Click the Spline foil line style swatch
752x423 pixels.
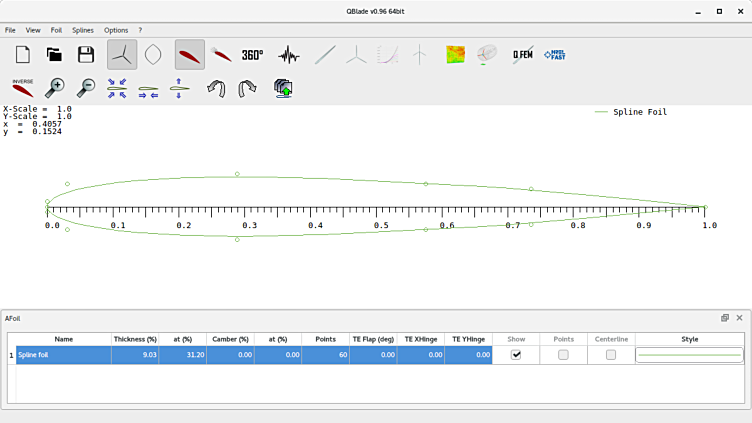[x=689, y=355]
